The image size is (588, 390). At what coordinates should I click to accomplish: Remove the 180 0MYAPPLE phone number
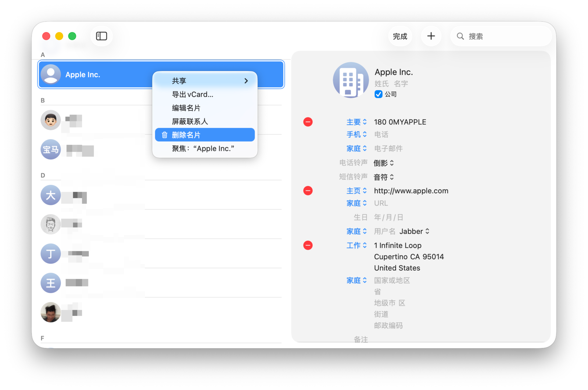coord(308,122)
